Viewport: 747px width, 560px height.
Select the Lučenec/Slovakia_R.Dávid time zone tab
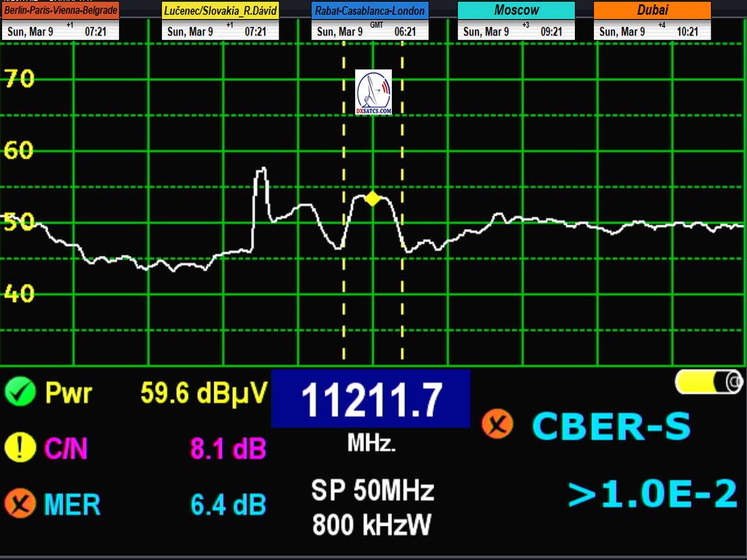pos(221,11)
